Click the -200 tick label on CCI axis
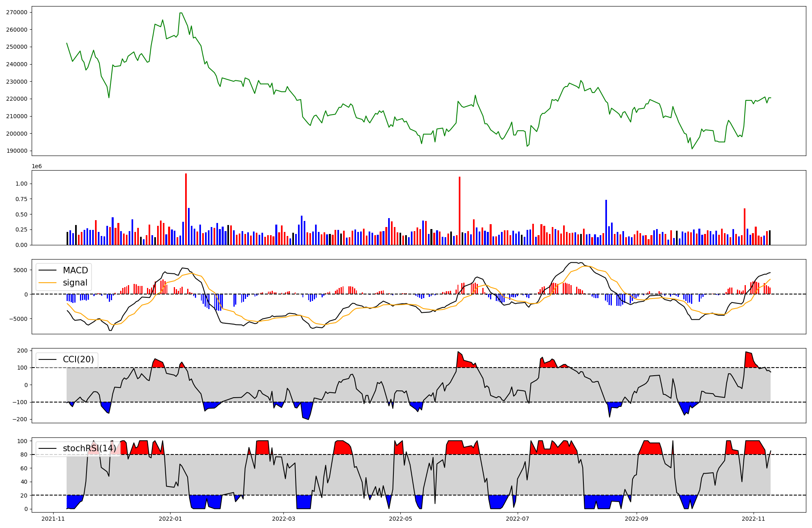 [x=19, y=420]
